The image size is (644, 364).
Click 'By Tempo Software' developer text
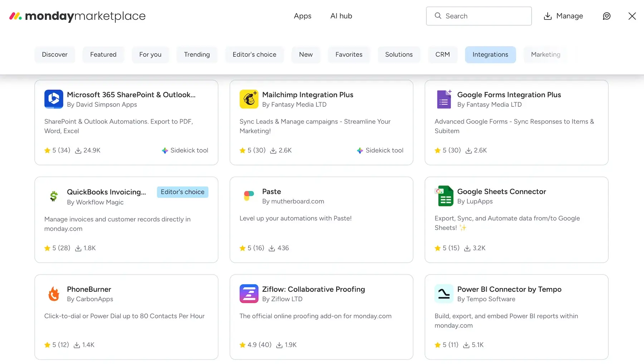click(x=486, y=299)
